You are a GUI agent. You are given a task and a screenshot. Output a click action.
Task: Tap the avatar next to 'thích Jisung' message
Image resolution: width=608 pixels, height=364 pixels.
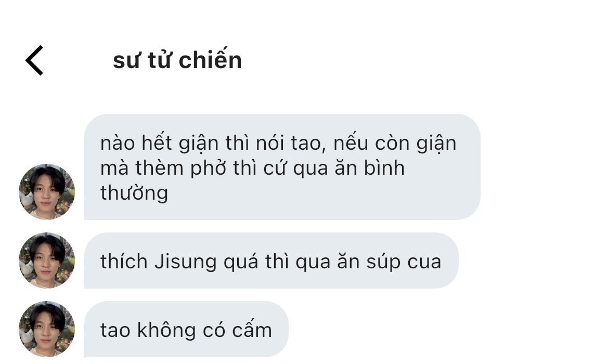click(x=46, y=261)
